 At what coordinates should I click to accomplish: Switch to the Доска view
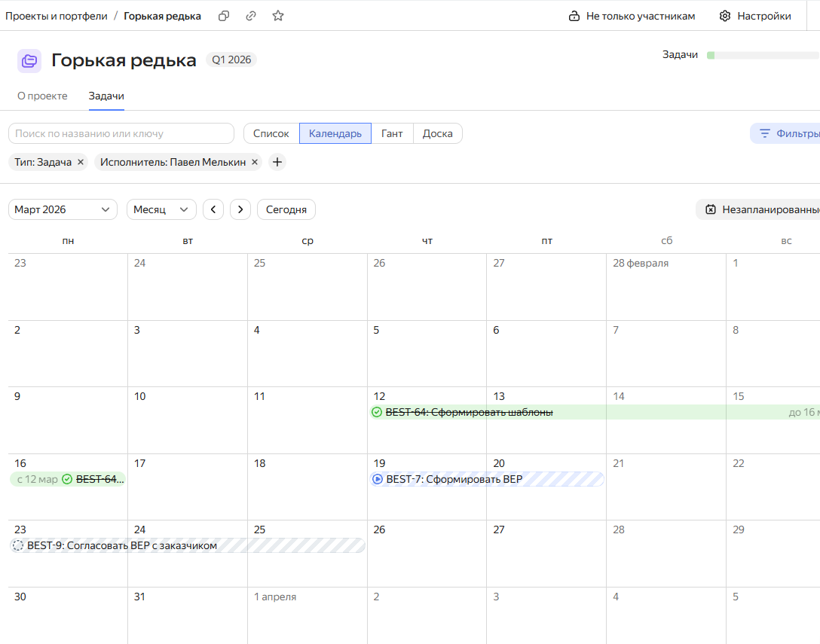tap(437, 133)
